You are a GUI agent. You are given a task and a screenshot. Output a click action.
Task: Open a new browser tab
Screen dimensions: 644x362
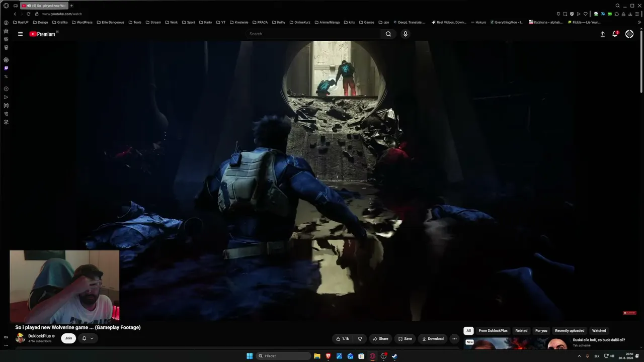tap(71, 6)
